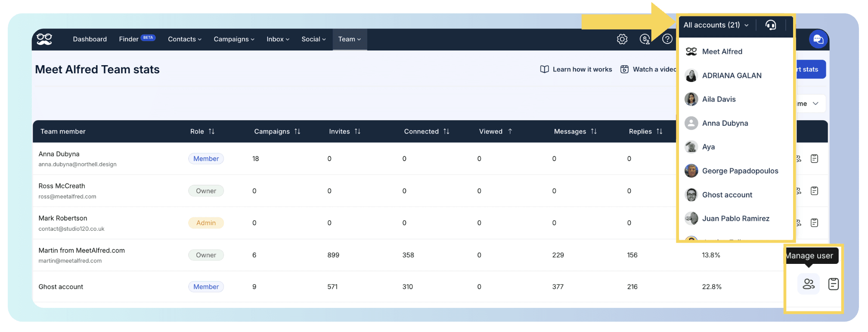Open the billing dollar-person icon

(645, 39)
